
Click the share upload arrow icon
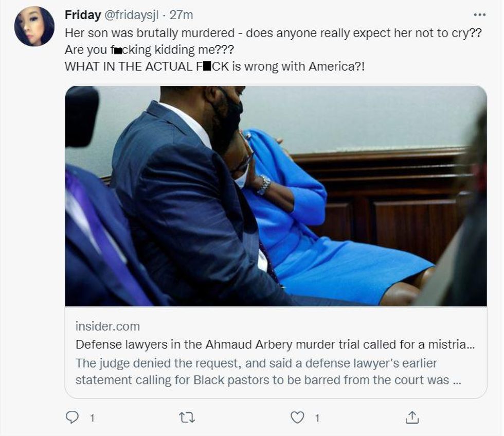tap(412, 417)
